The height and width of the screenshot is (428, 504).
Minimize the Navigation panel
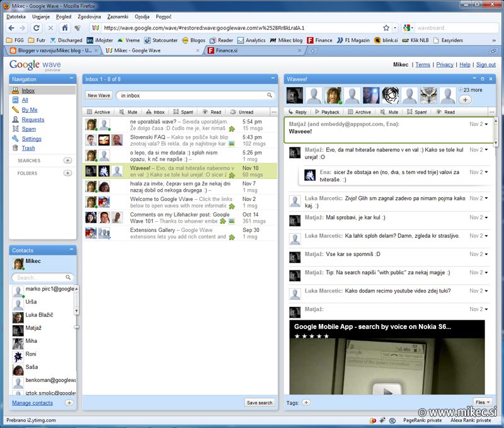click(71, 78)
